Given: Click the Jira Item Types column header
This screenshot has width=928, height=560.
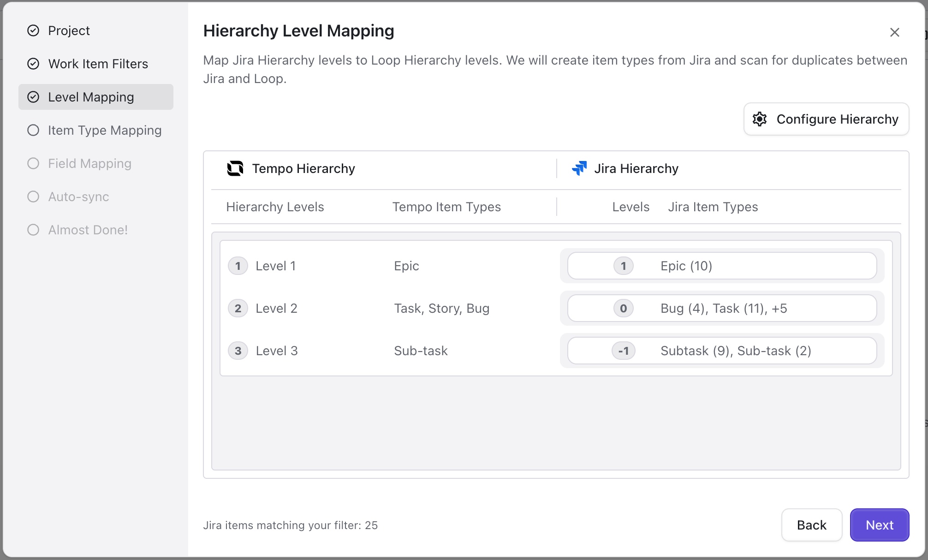Looking at the screenshot, I should coord(713,207).
